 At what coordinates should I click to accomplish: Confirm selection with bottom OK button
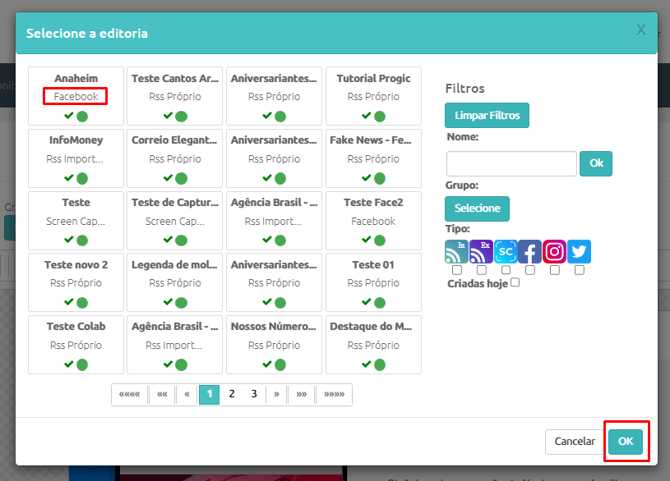[626, 441]
